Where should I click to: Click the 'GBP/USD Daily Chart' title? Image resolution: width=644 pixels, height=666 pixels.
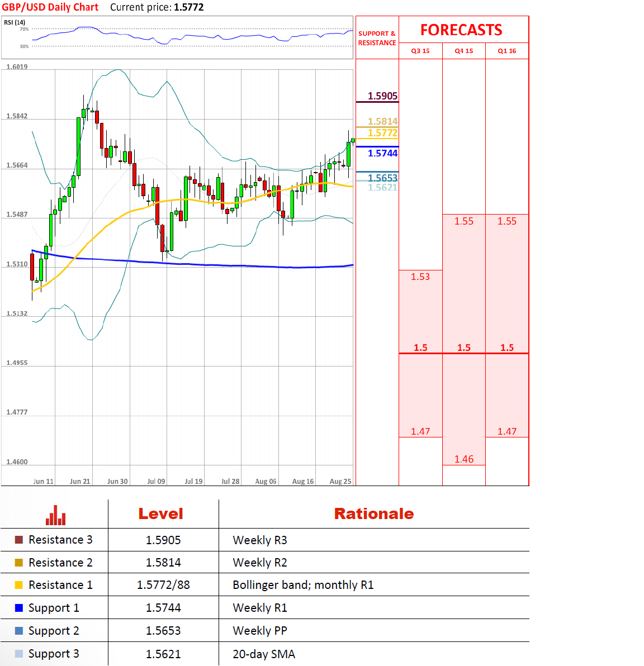tap(50, 7)
